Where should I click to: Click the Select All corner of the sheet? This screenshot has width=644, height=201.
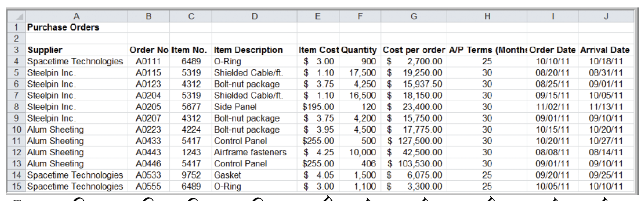(x=16, y=16)
